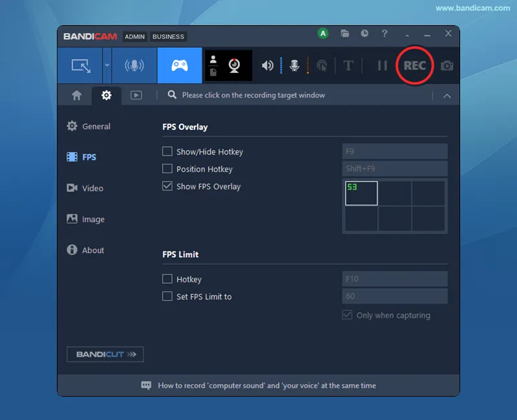Select bottom-left FPS overlay position
This screenshot has width=517, height=420.
tap(361, 218)
